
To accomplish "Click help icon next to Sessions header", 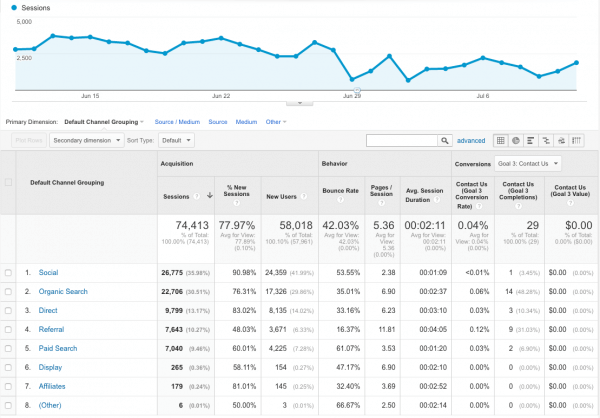I will (x=197, y=196).
